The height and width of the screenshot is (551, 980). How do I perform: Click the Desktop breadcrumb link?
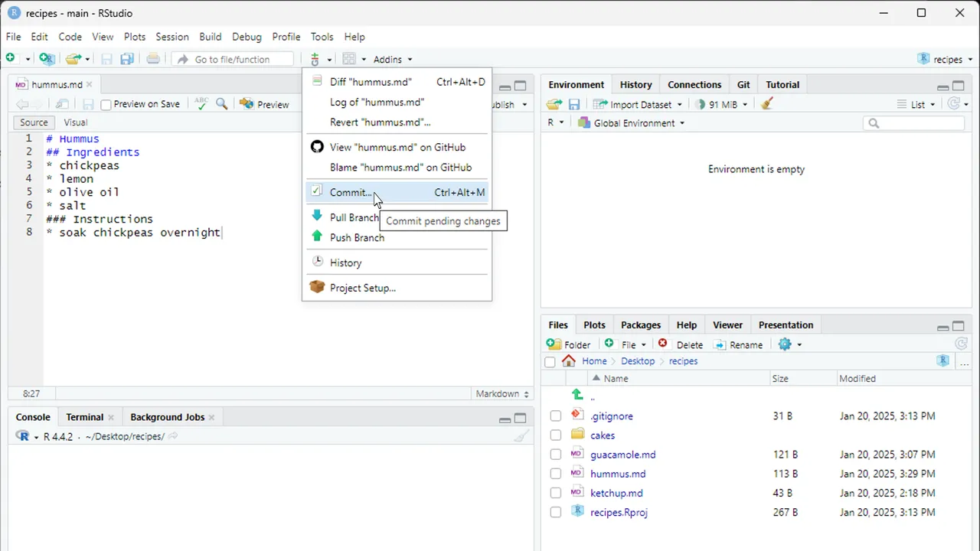[638, 361]
